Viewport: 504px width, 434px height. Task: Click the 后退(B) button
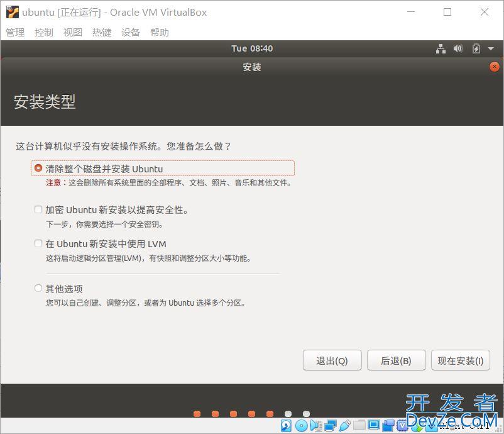coord(397,360)
